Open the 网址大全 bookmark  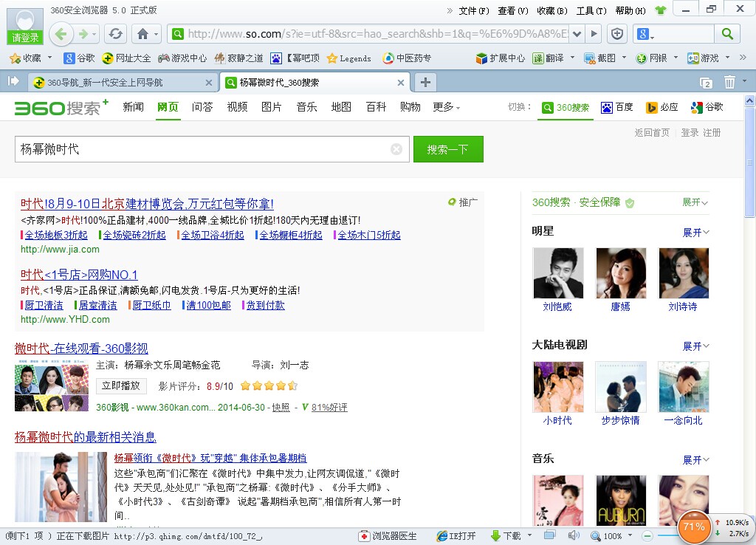click(x=126, y=58)
